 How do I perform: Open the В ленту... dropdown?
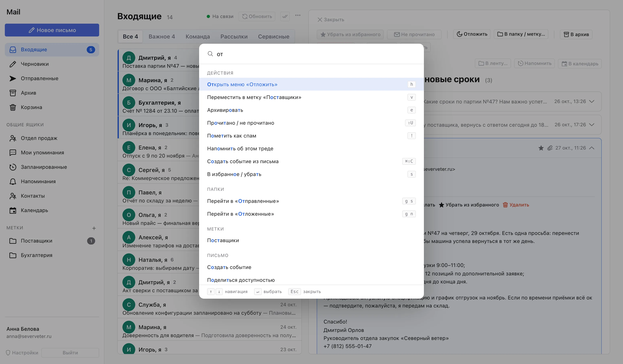493,64
